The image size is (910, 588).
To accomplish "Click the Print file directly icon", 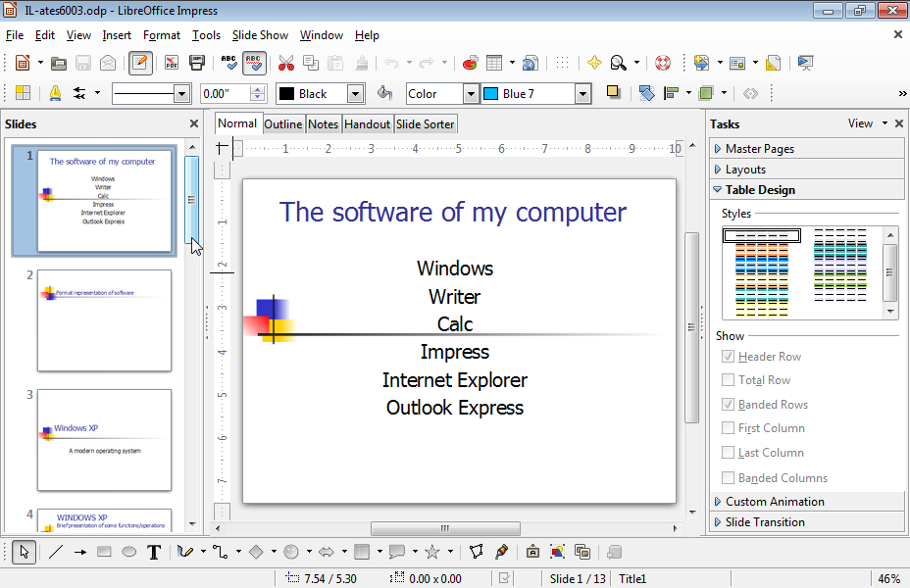I will pos(197,63).
